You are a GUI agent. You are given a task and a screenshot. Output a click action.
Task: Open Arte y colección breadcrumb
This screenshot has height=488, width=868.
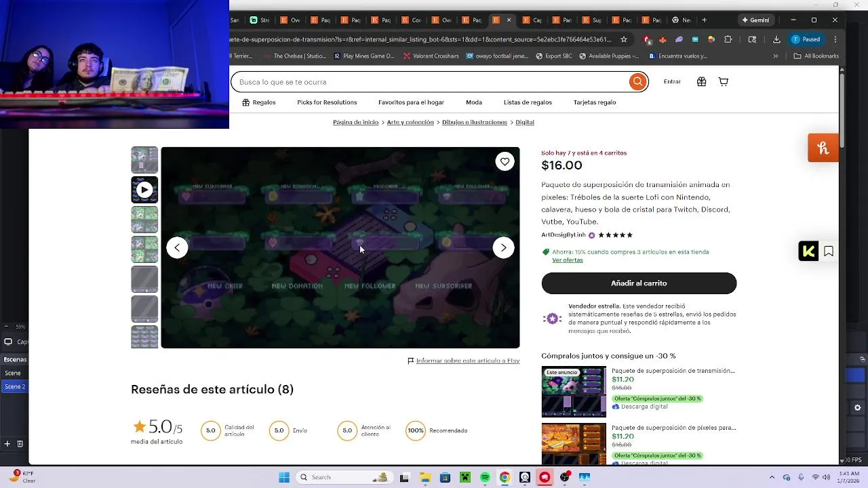click(410, 123)
